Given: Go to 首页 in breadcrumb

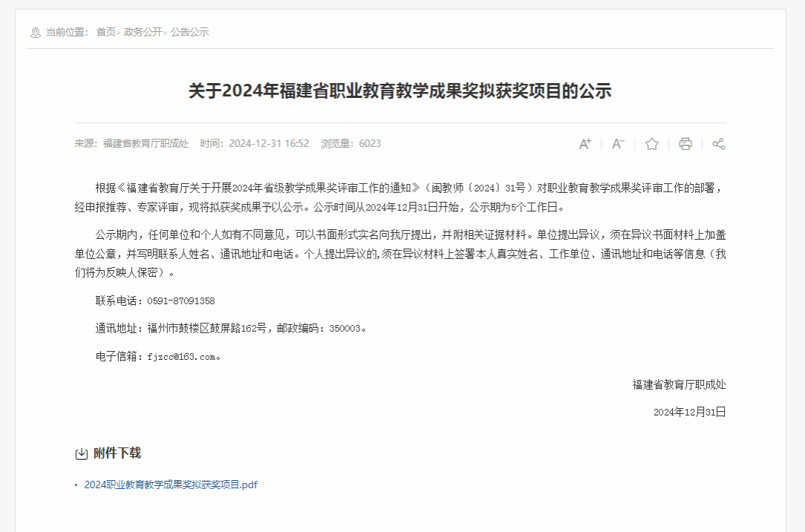Looking at the screenshot, I should click(105, 32).
